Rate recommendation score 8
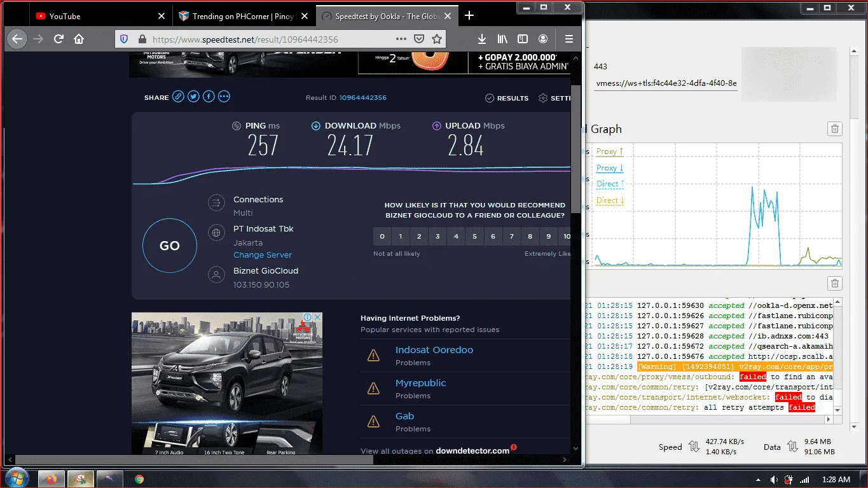This screenshot has height=488, width=868. [x=530, y=237]
